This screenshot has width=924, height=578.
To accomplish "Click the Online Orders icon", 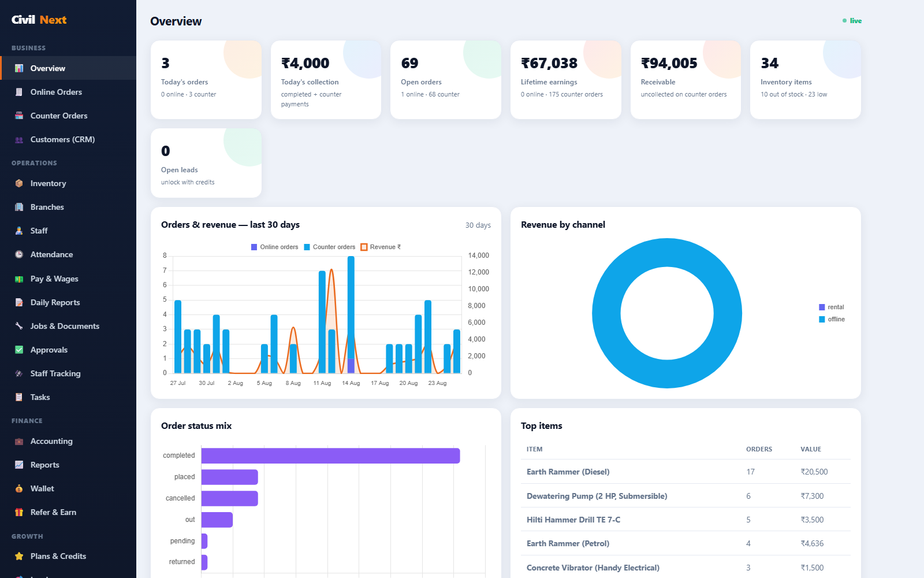I will pyautogui.click(x=19, y=92).
